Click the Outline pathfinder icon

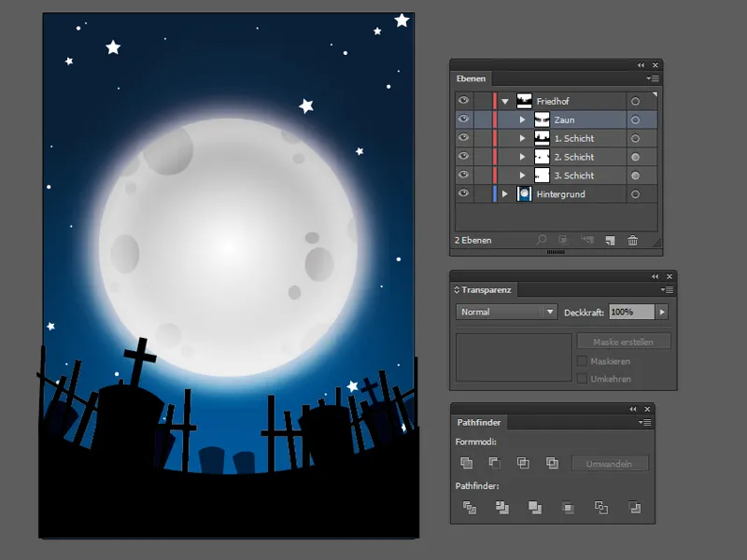(x=601, y=508)
